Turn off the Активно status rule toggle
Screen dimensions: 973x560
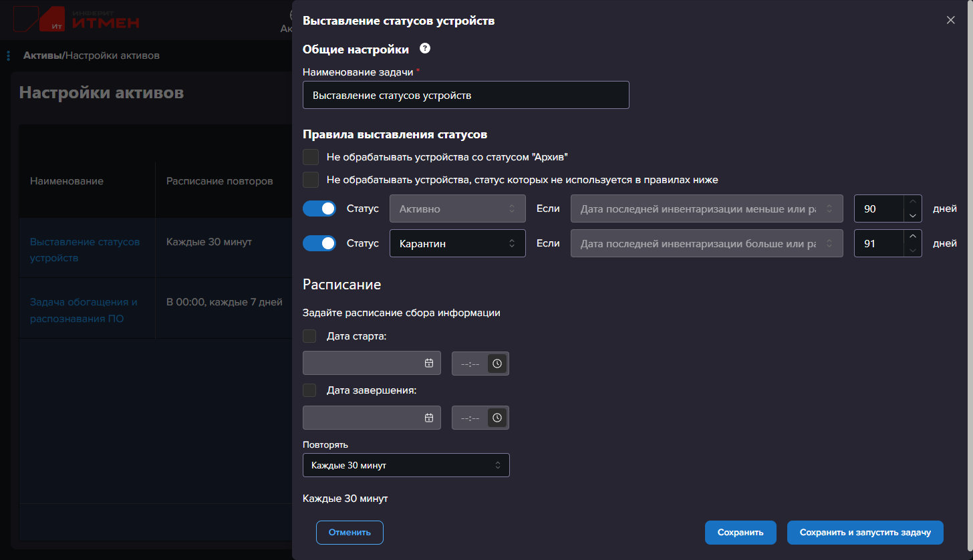point(319,208)
